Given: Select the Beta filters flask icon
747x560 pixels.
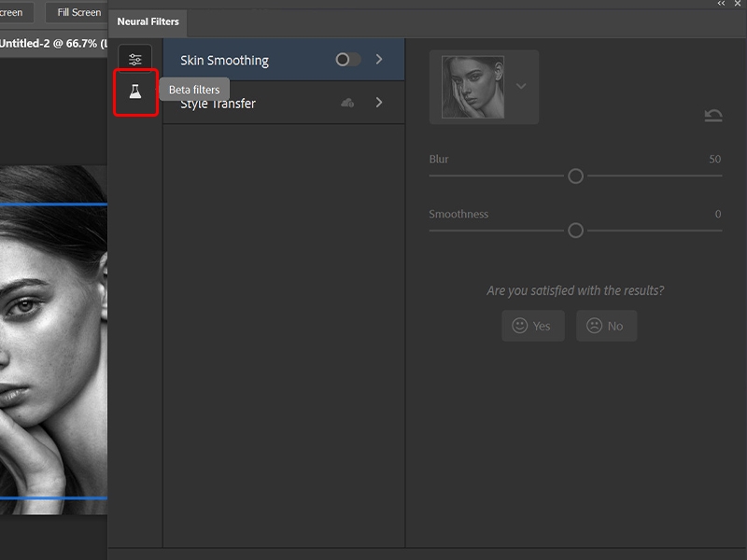Looking at the screenshot, I should tap(136, 92).
